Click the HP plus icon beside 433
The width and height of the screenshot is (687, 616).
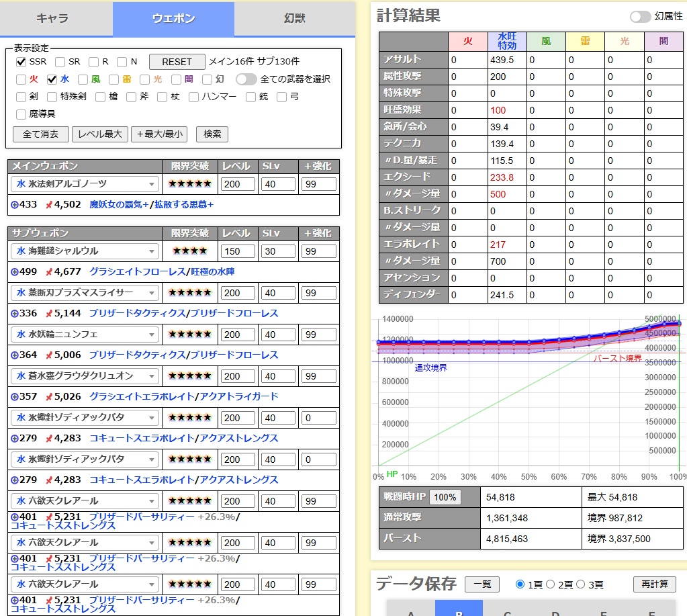15,204
